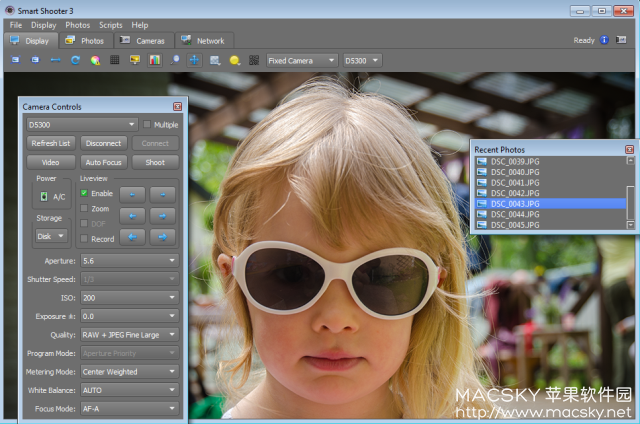Click Recent Photos scrollbar up arrow
This screenshot has width=640, height=424.
(631, 160)
